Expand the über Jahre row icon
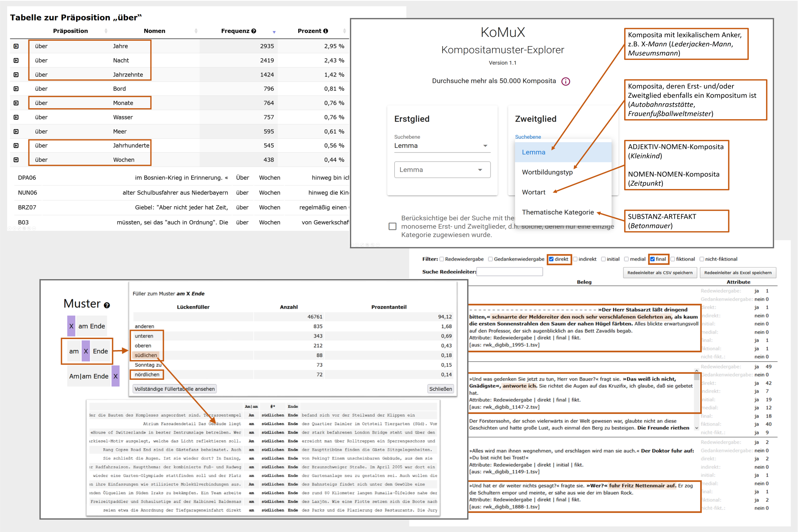The image size is (798, 532). 16,46
